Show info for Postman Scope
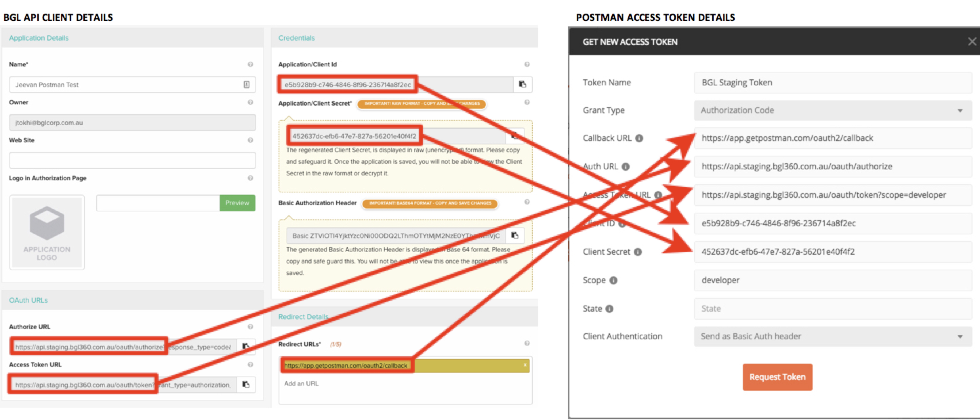Screen dimensions: 980x420 613,280
